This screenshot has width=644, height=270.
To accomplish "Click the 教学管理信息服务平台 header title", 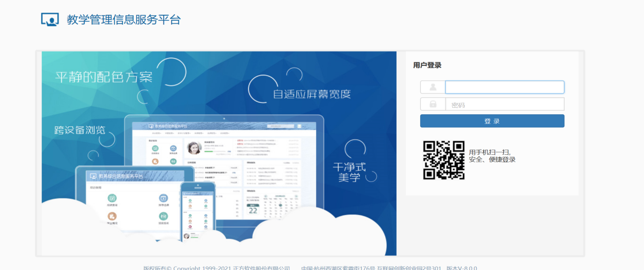I will [x=123, y=20].
